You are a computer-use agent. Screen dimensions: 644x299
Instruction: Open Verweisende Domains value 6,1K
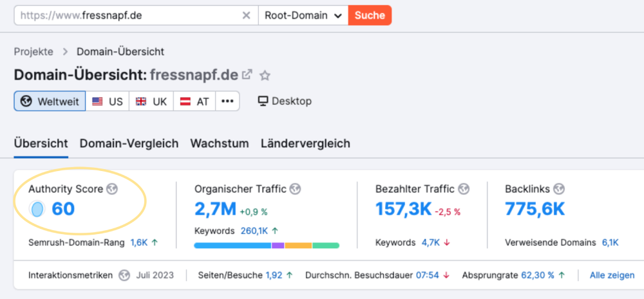[610, 242]
